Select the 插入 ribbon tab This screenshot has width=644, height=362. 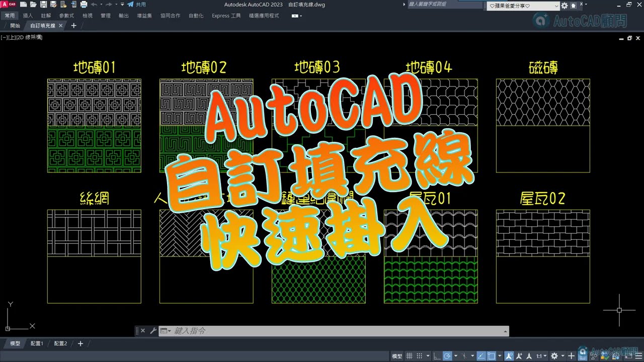point(28,16)
